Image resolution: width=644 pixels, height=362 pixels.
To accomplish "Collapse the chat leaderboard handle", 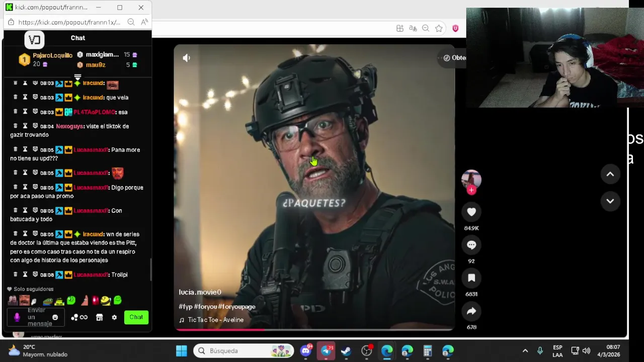I will (x=77, y=77).
